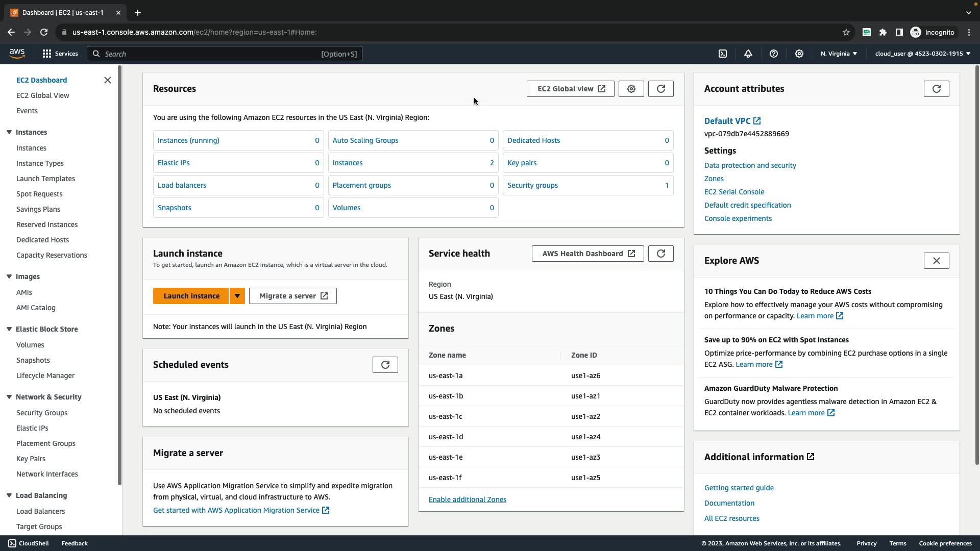
Task: Collapse the Elastic Block Store section
Action: tap(9, 329)
